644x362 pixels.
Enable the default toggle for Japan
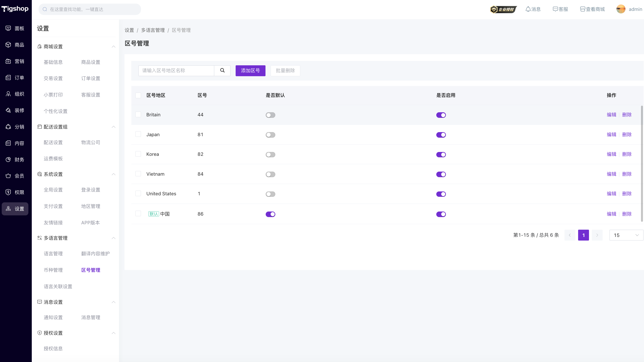(x=270, y=135)
